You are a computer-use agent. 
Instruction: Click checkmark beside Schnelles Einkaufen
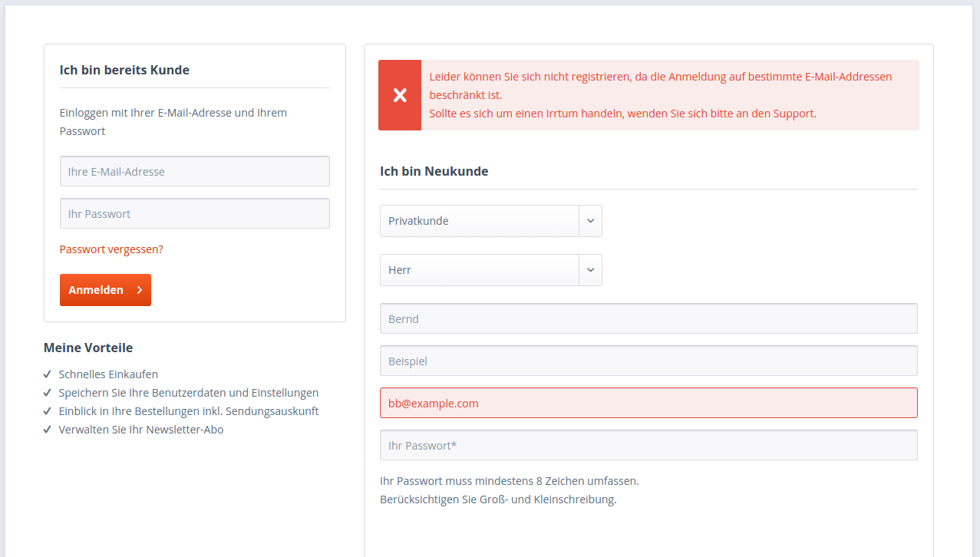[48, 374]
